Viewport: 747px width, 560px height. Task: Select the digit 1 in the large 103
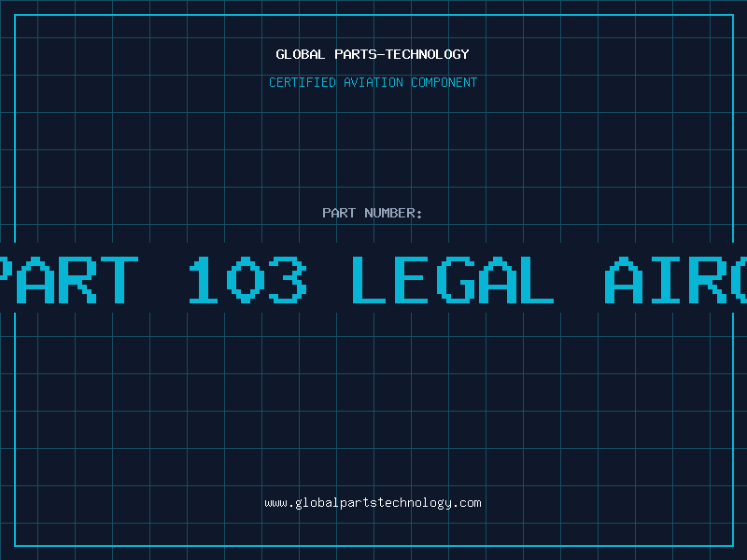pos(204,279)
